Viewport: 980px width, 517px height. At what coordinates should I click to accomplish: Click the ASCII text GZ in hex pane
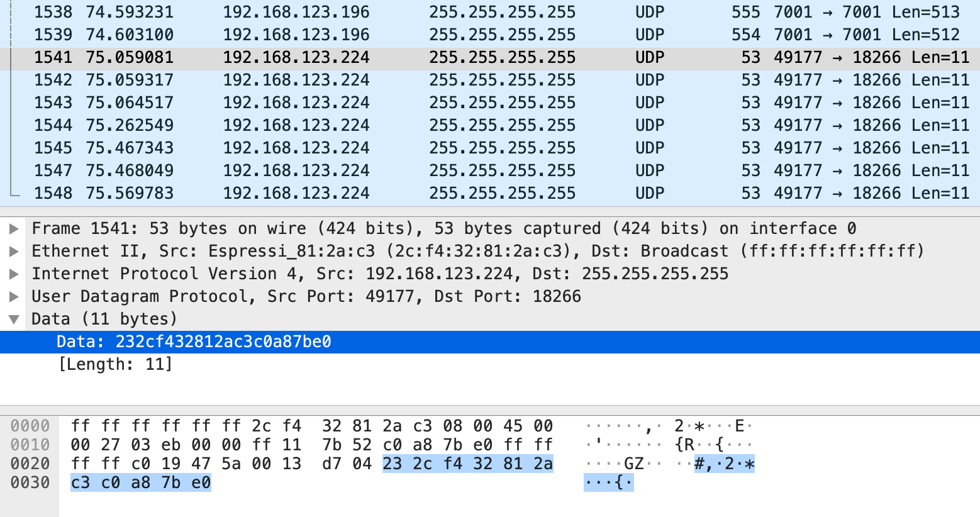633,464
